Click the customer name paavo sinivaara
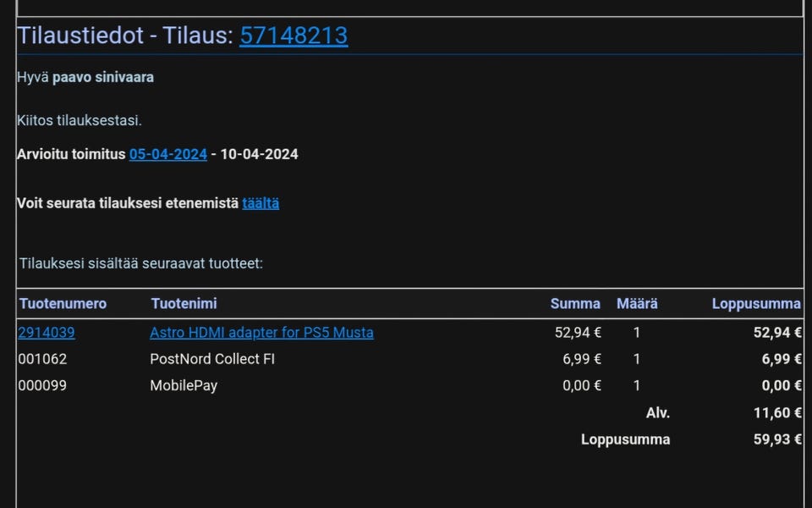 [x=103, y=77]
